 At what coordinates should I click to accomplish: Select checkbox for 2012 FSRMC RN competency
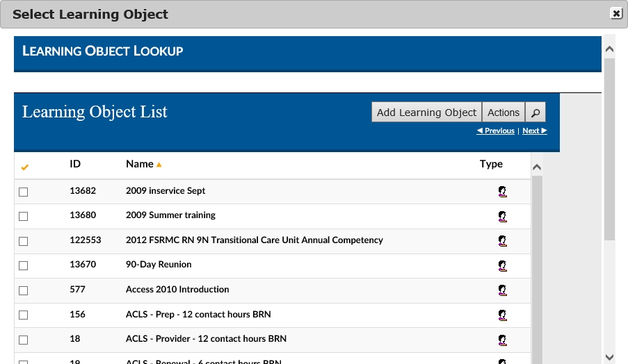(x=24, y=241)
